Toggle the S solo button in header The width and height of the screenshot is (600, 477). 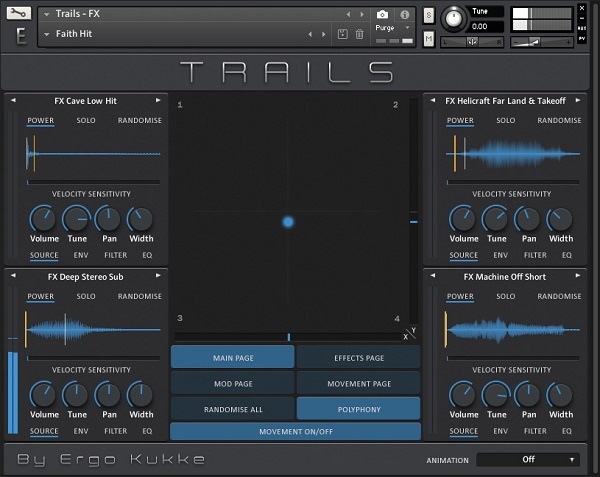tap(429, 16)
